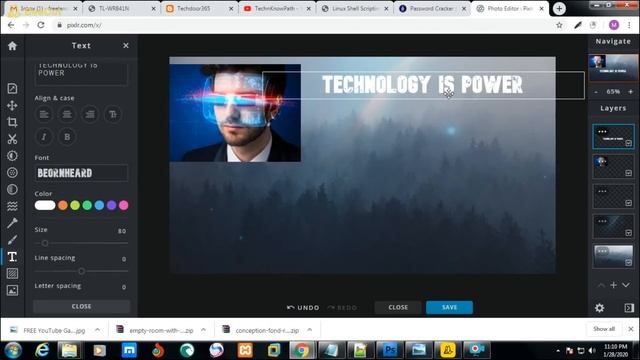This screenshot has height=360, width=640.
Task: Toggle visibility of the portrait photo layer
Action: coord(629,173)
